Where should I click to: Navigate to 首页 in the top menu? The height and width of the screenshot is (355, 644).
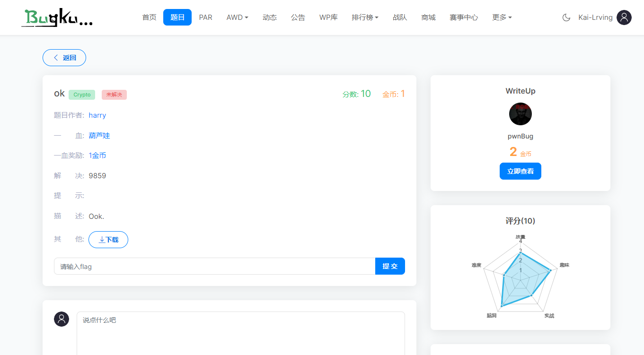(x=149, y=17)
